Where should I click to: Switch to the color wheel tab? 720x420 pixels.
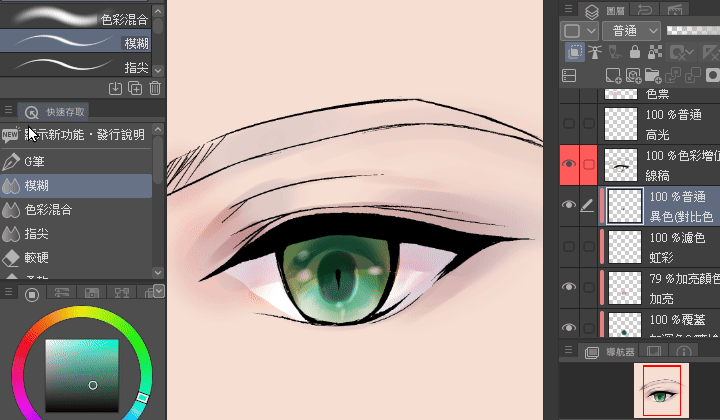32,294
